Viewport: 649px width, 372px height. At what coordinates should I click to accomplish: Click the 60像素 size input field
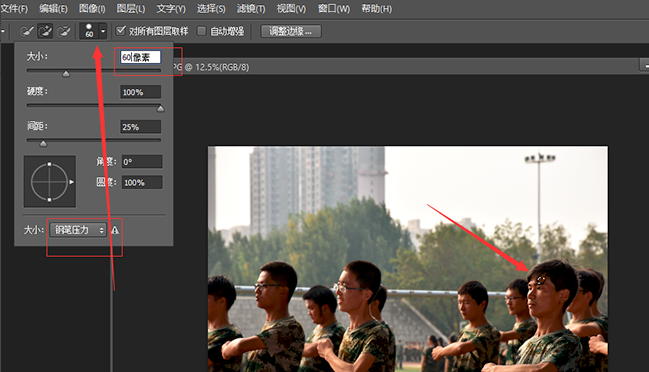pyautogui.click(x=140, y=57)
